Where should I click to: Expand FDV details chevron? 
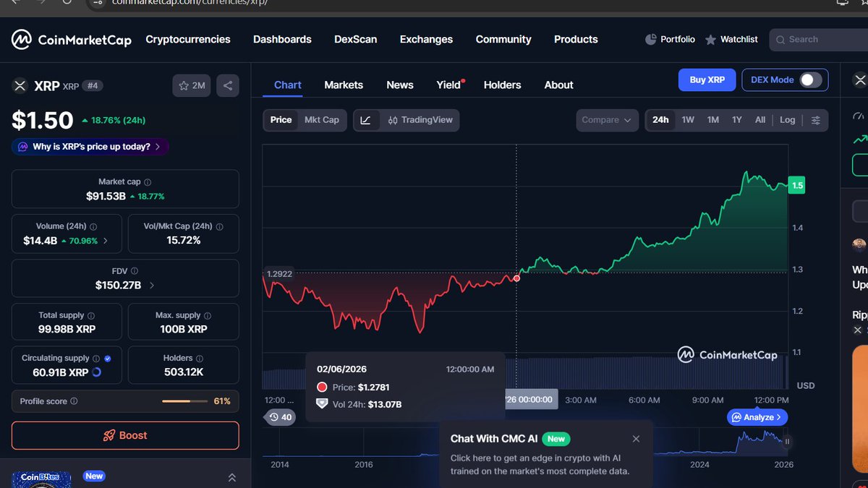(152, 286)
